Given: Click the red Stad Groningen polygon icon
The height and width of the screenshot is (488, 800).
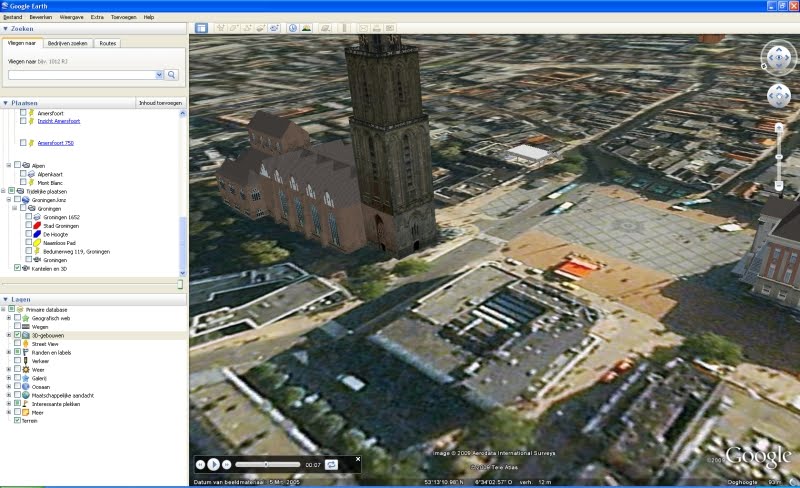Looking at the screenshot, I should pyautogui.click(x=37, y=226).
